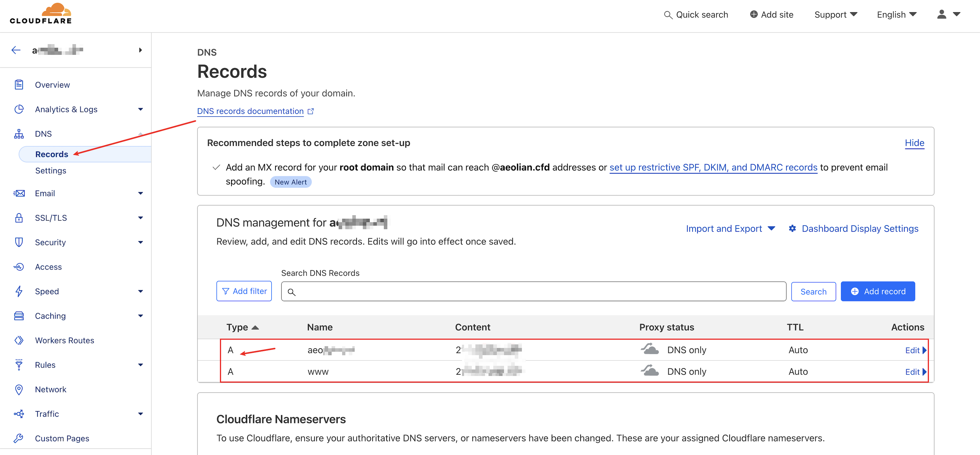
Task: Click the gear icon for Dashboard Display Settings
Action: pyautogui.click(x=792, y=228)
